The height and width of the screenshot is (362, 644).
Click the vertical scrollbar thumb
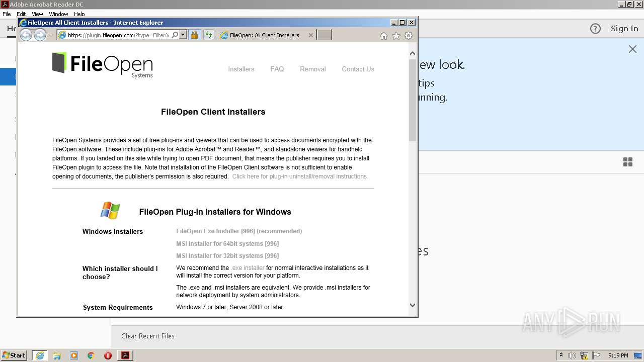pos(413,100)
